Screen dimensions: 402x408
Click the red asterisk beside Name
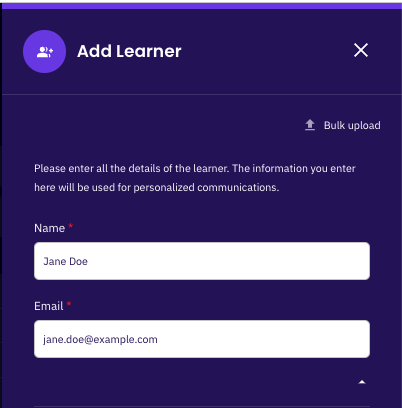(70, 226)
